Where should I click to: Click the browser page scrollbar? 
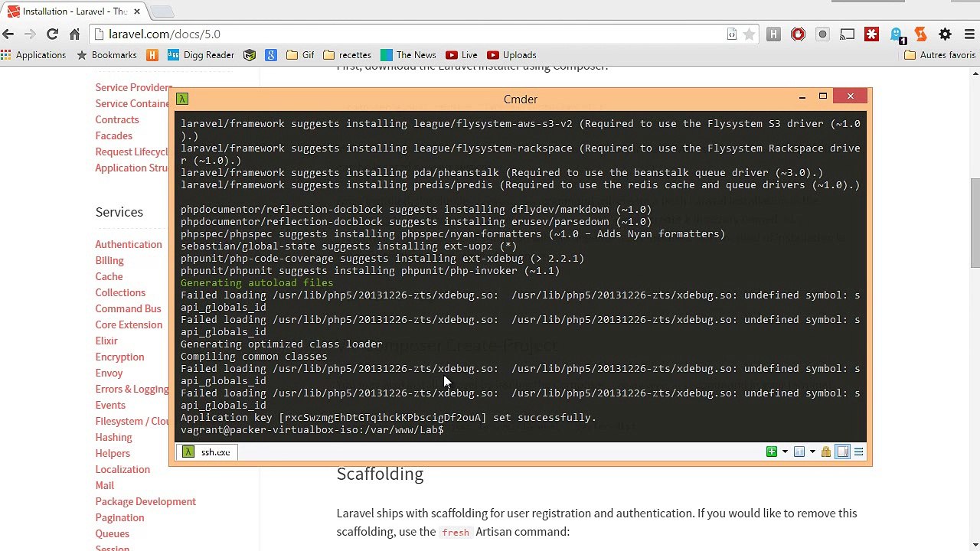[x=975, y=222]
